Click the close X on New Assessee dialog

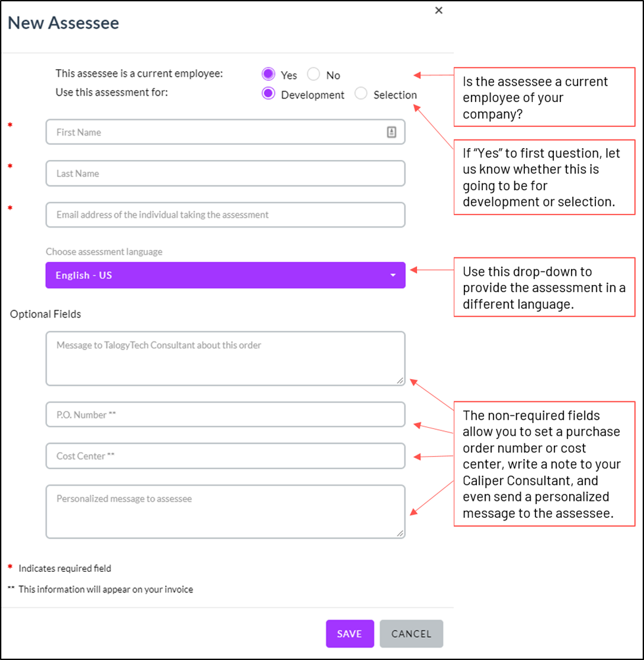pos(439,11)
